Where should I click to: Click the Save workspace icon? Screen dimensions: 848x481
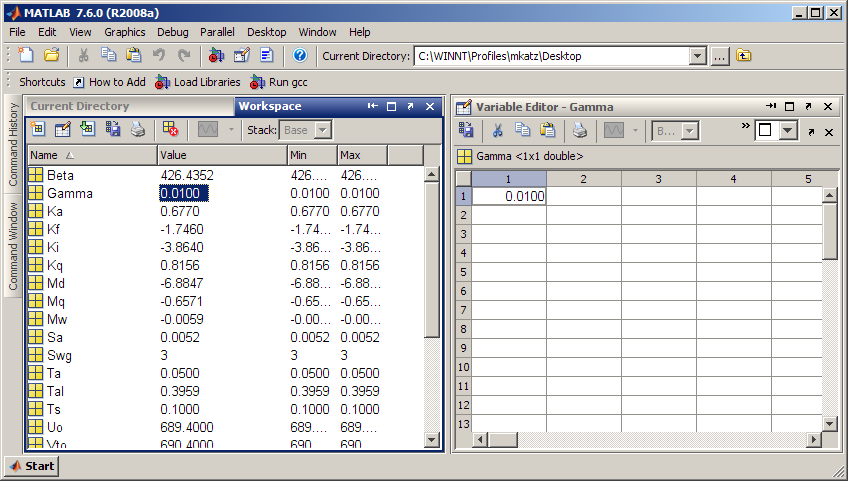(113, 129)
